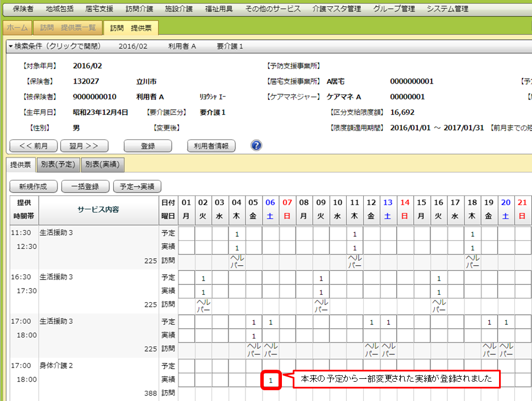Go to next month with 翌月 >>

tap(84, 146)
